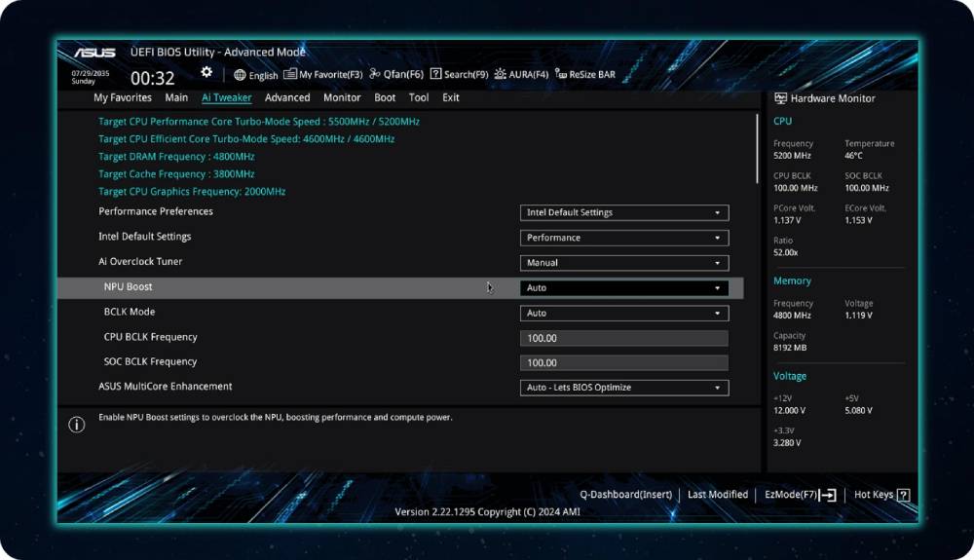Open Q-Dashboard(Insert)
This screenshot has width=974, height=560.
(x=625, y=495)
